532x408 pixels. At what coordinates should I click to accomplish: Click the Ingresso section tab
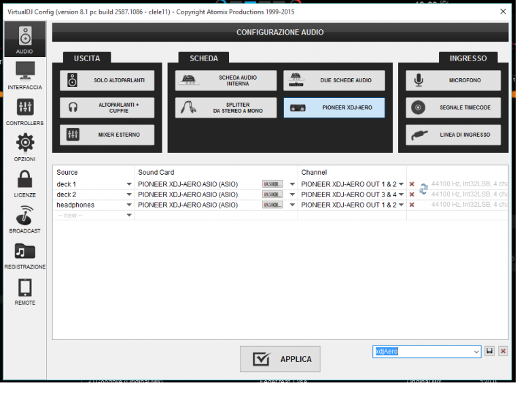[468, 58]
